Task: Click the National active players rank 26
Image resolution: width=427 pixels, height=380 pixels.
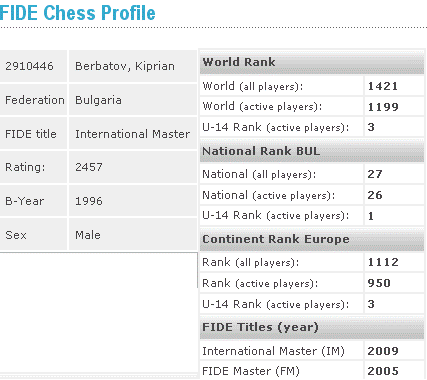Action: [375, 195]
